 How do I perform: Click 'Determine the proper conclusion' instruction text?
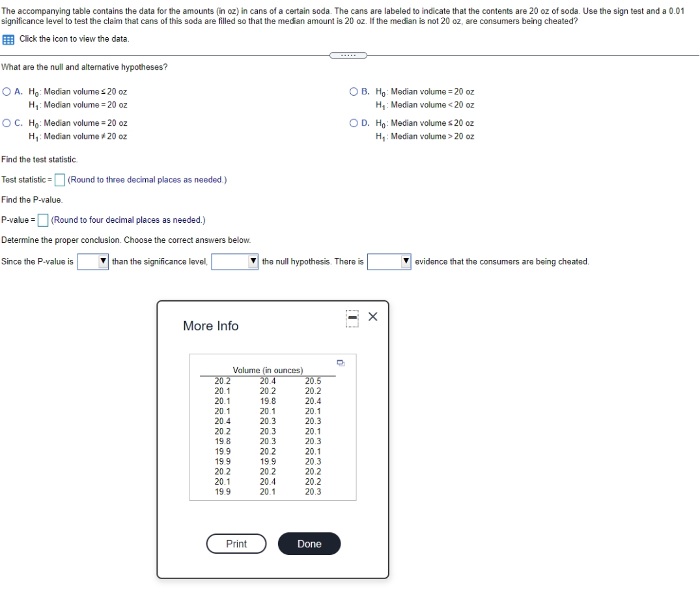pyautogui.click(x=126, y=240)
